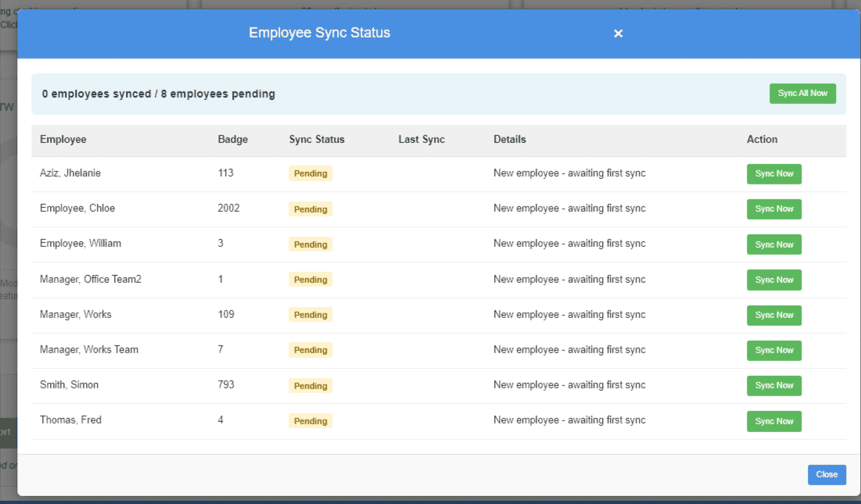The height and width of the screenshot is (504, 861).
Task: Sync Now for Manager, Office Team2
Action: point(773,280)
